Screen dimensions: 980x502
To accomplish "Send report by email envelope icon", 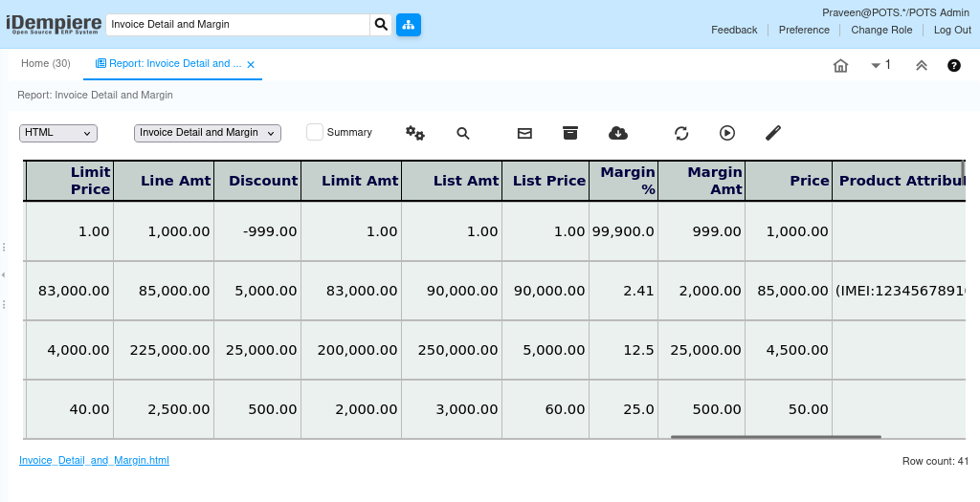I will pyautogui.click(x=524, y=133).
